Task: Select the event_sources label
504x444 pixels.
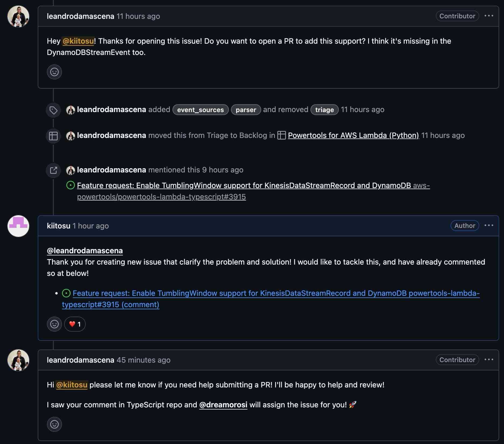Action: coord(200,110)
